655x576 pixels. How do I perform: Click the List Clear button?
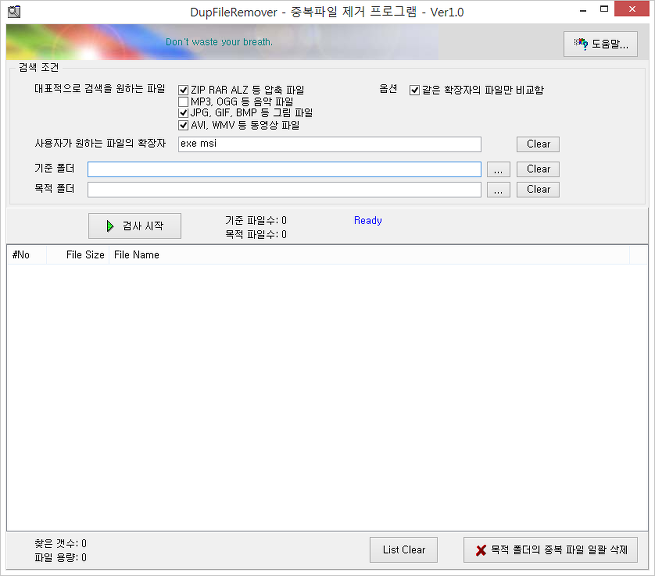tap(404, 550)
